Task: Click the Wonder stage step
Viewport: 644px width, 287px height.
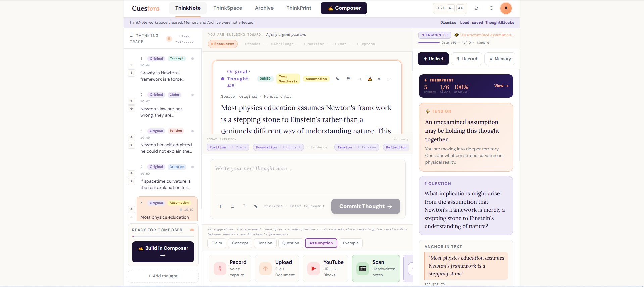Action: 252,44
